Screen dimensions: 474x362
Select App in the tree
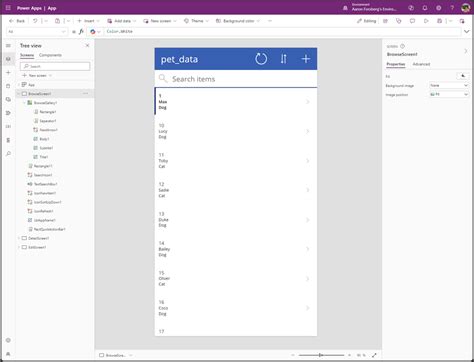coord(31,85)
